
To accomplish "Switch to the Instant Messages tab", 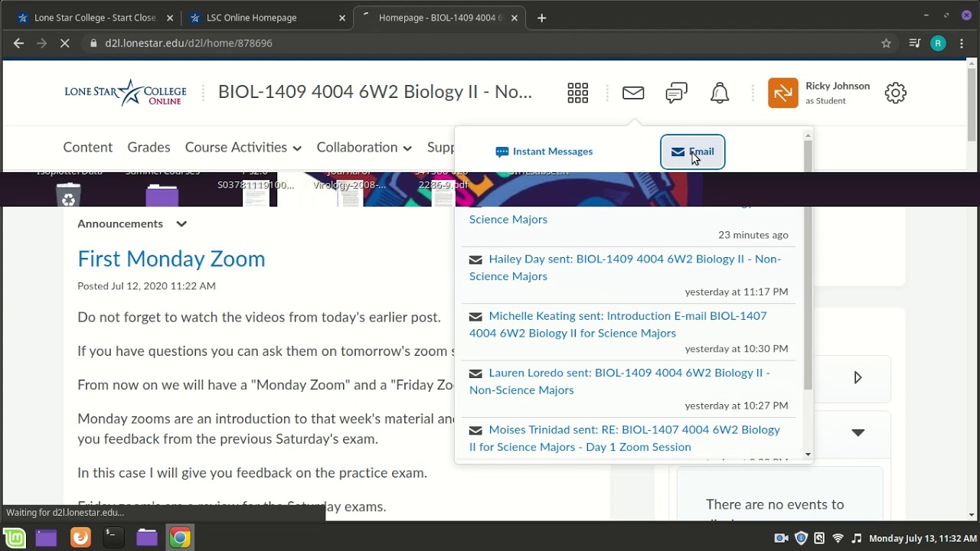I will [544, 152].
